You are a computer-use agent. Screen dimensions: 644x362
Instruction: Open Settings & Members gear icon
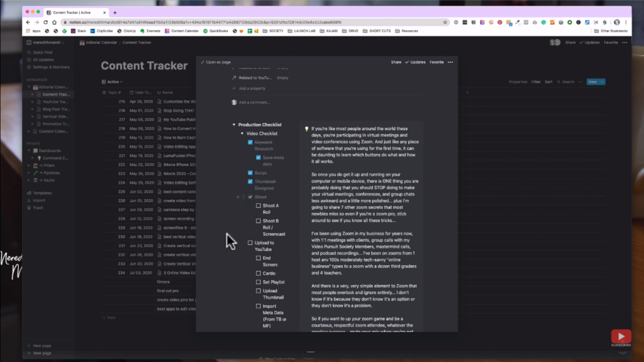click(29, 67)
